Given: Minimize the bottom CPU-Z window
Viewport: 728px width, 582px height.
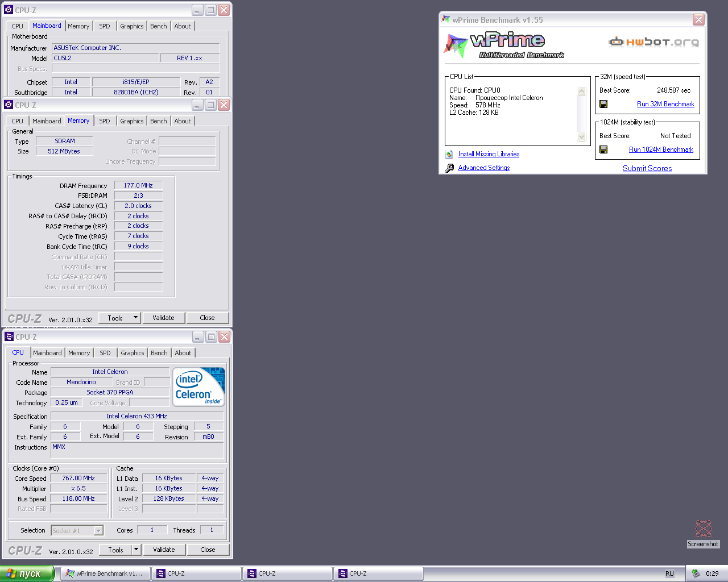Looking at the screenshot, I should point(198,336).
